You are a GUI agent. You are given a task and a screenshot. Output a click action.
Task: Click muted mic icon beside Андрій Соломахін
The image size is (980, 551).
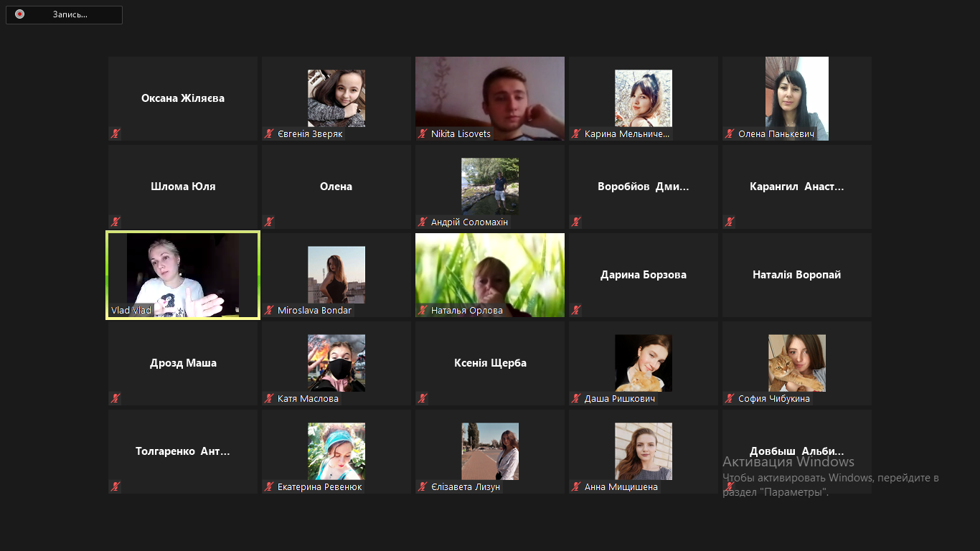click(423, 222)
